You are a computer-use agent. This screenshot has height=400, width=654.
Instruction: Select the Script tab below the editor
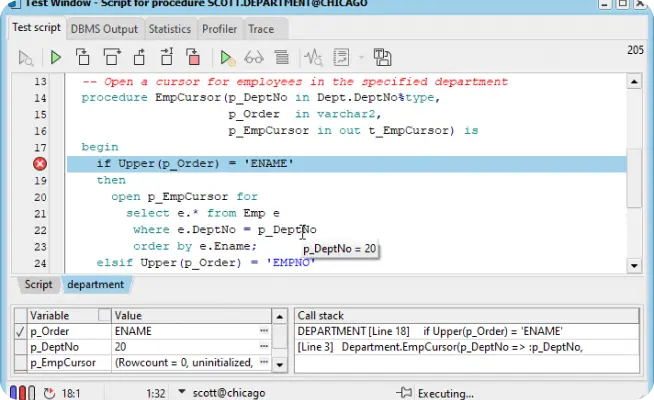tap(38, 284)
